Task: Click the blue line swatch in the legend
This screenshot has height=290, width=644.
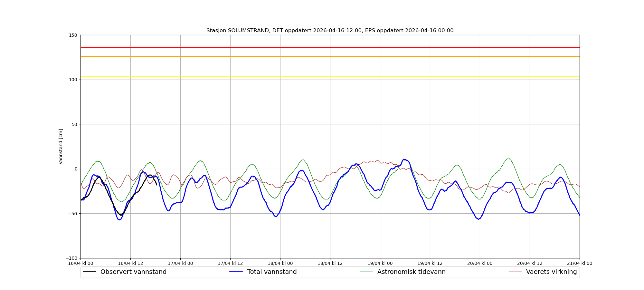Action: point(236,272)
